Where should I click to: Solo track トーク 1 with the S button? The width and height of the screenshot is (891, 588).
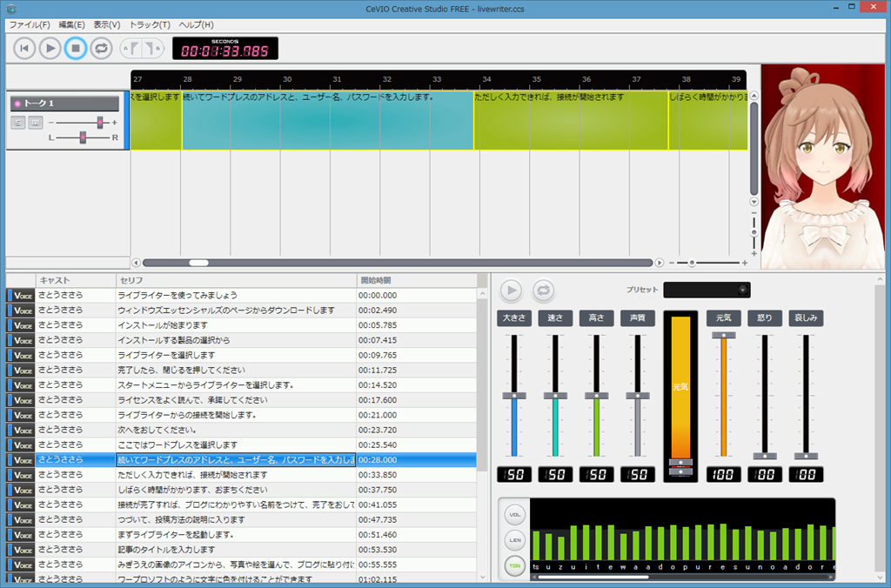(18, 122)
